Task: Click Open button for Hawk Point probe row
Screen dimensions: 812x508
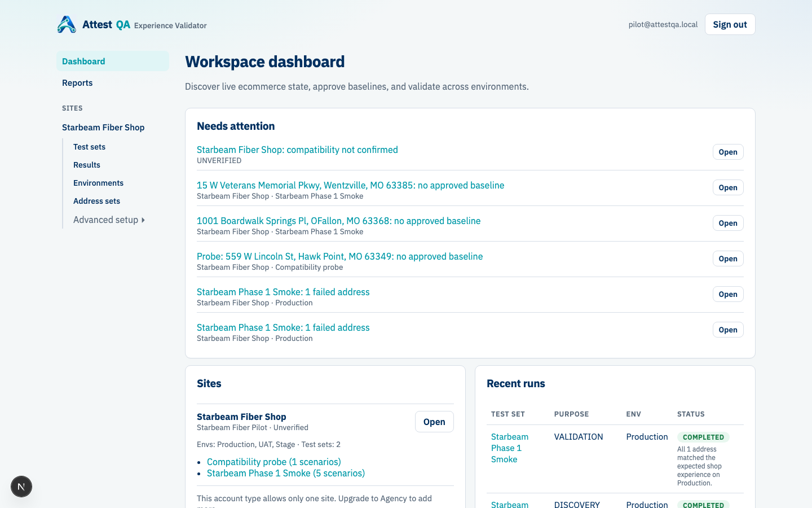Action: coord(728,259)
